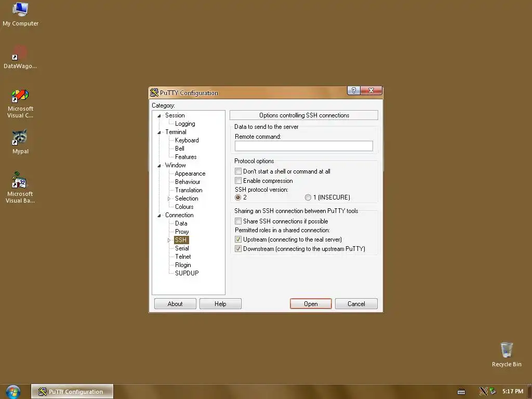Open the SUPDUP settings category
This screenshot has height=399, width=532.
(x=187, y=273)
